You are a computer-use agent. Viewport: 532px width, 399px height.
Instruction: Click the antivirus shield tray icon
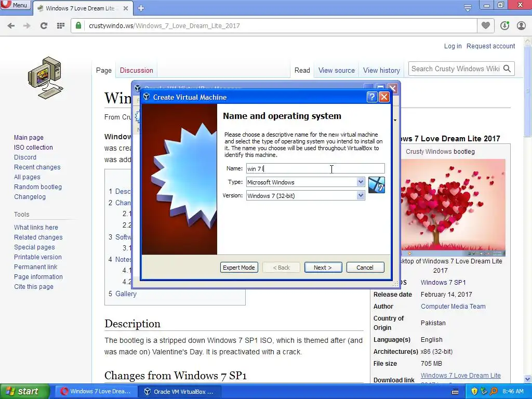(474, 391)
